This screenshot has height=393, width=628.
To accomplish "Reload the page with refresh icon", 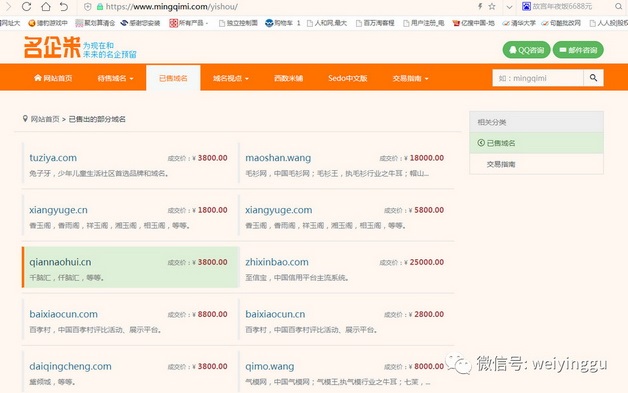I will point(26,6).
